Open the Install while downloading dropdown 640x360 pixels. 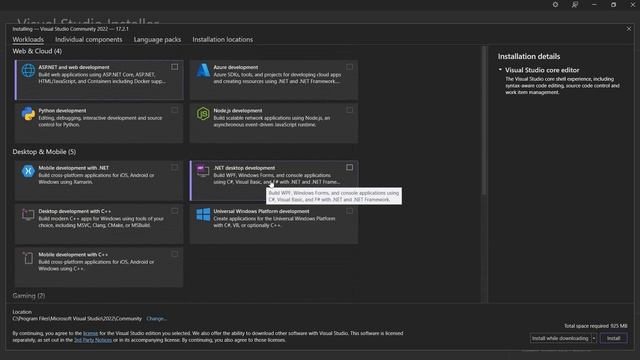point(593,338)
